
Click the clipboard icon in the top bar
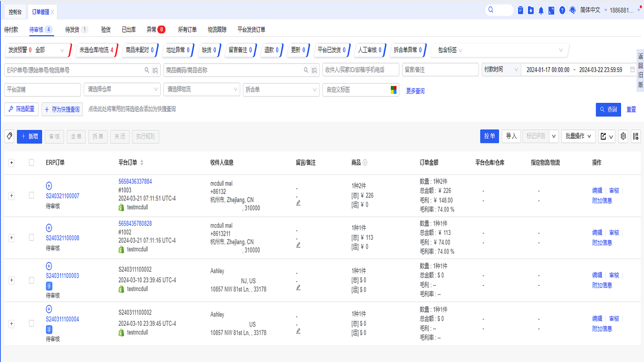520,10
